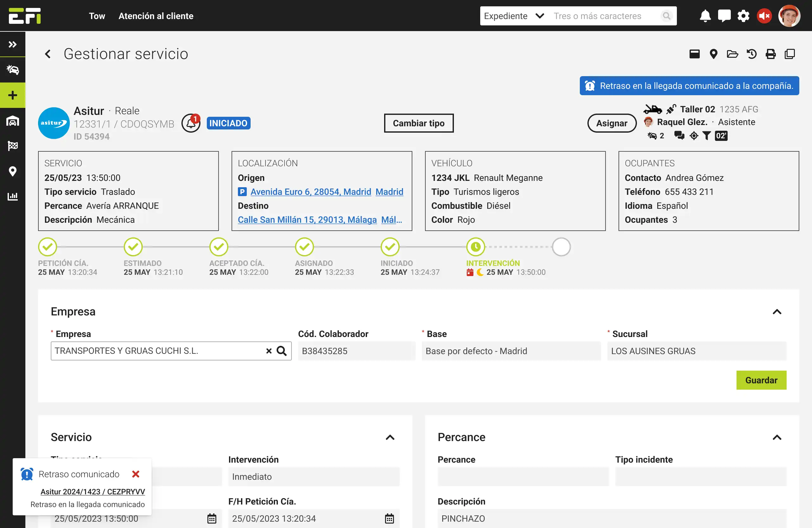Open the Tipo incidente dropdown field
This screenshot has height=528, width=812.
coord(701,477)
